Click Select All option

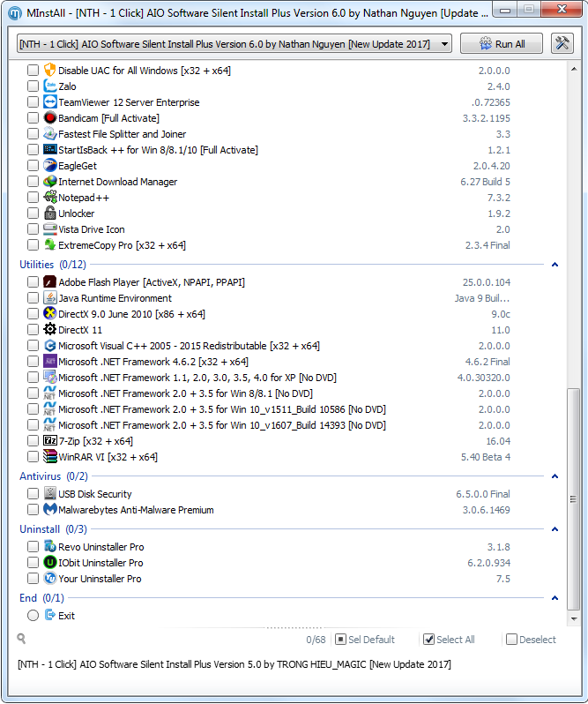449,640
